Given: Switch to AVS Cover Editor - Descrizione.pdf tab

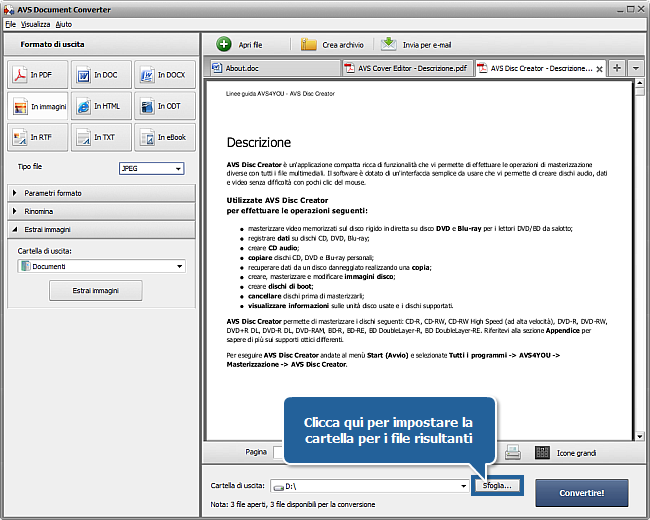Looking at the screenshot, I should click(407, 68).
